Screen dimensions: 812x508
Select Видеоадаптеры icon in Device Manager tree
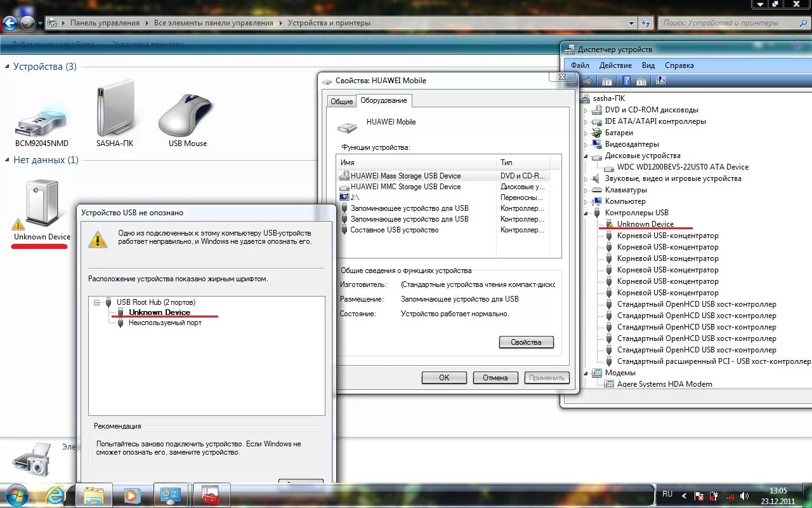pyautogui.click(x=596, y=144)
